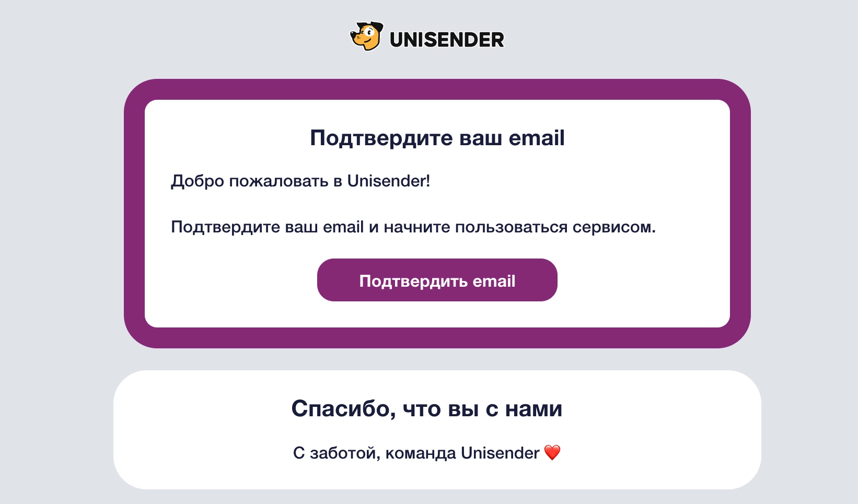Viewport: 858px width, 504px height.
Task: Click "Unisender" in the welcome line
Action: click(x=388, y=181)
